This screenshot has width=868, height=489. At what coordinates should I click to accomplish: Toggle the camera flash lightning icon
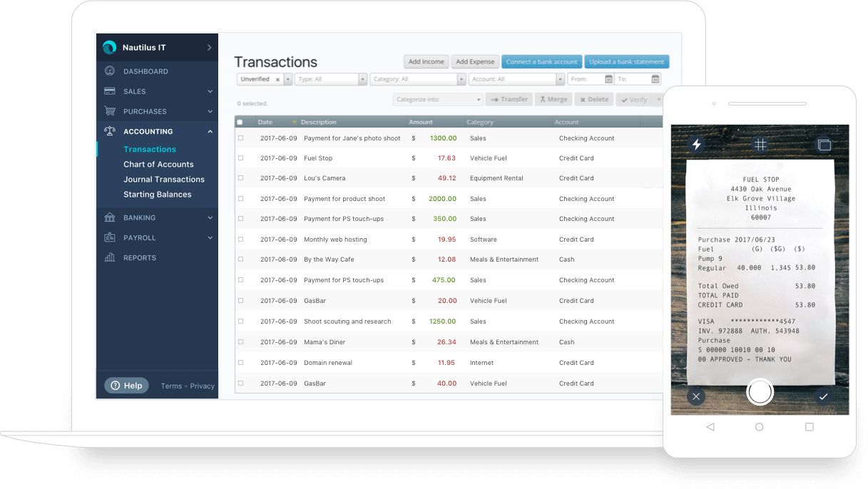tap(696, 145)
